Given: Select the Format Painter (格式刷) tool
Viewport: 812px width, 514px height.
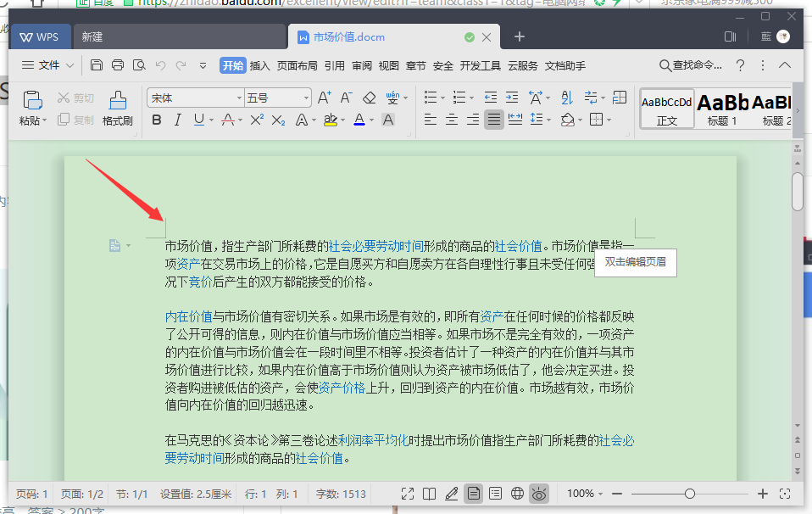Looking at the screenshot, I should pyautogui.click(x=118, y=108).
